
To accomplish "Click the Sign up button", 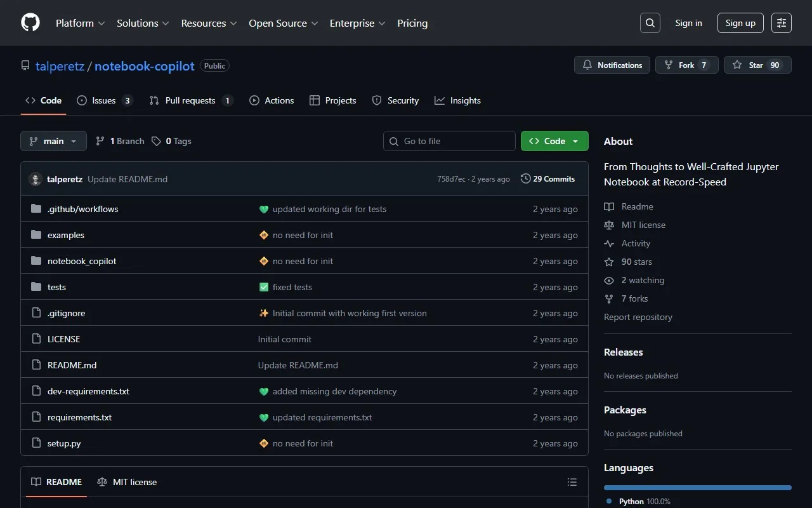I will pyautogui.click(x=740, y=23).
